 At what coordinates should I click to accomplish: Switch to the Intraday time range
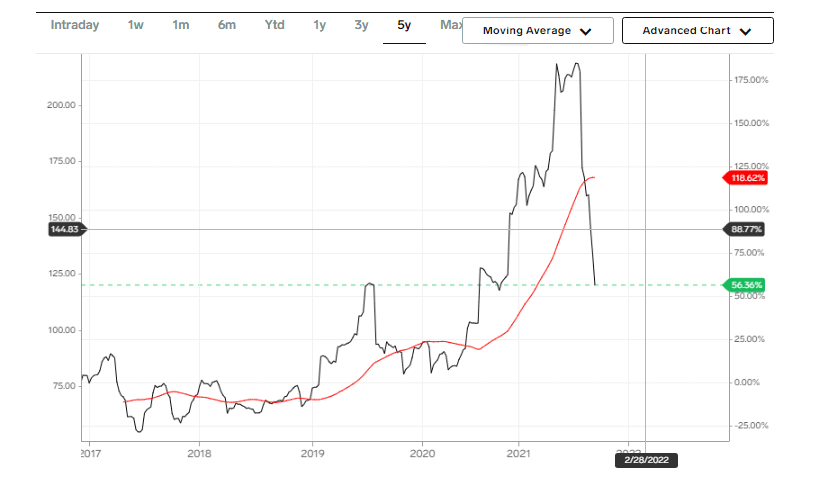(x=75, y=25)
